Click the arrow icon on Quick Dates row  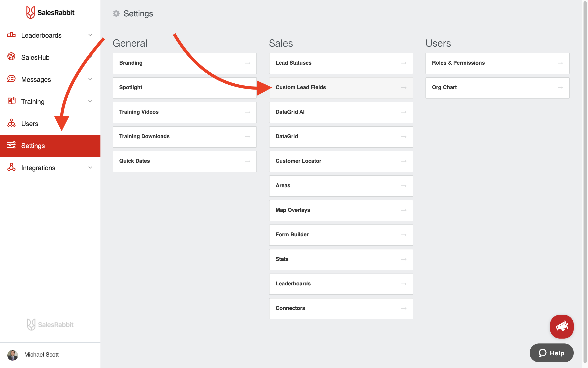tap(247, 161)
